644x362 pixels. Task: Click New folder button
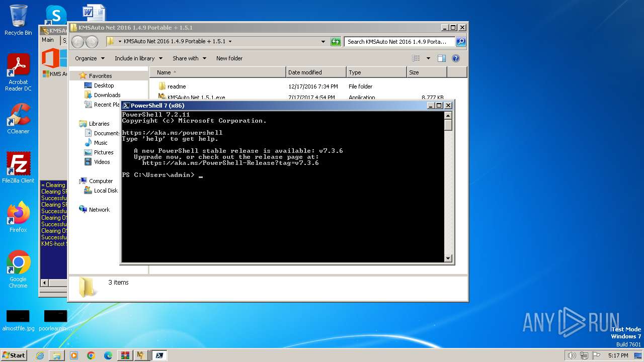(229, 58)
